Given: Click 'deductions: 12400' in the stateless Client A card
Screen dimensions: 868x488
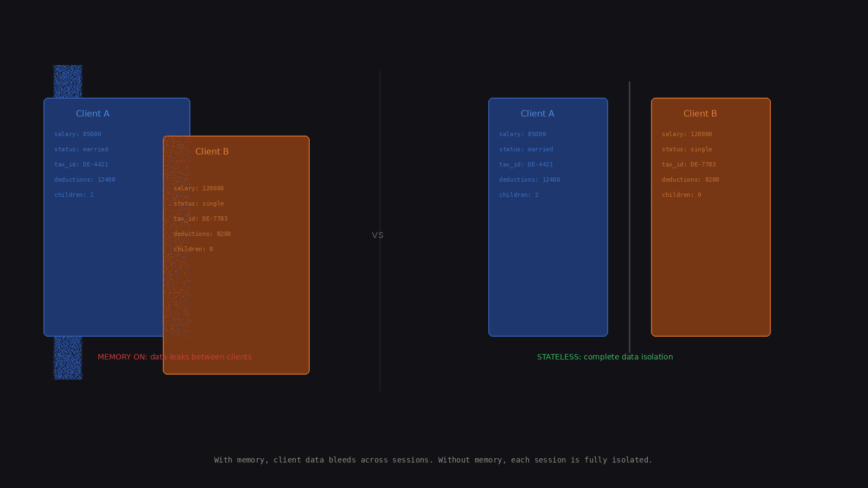Looking at the screenshot, I should pyautogui.click(x=529, y=180).
